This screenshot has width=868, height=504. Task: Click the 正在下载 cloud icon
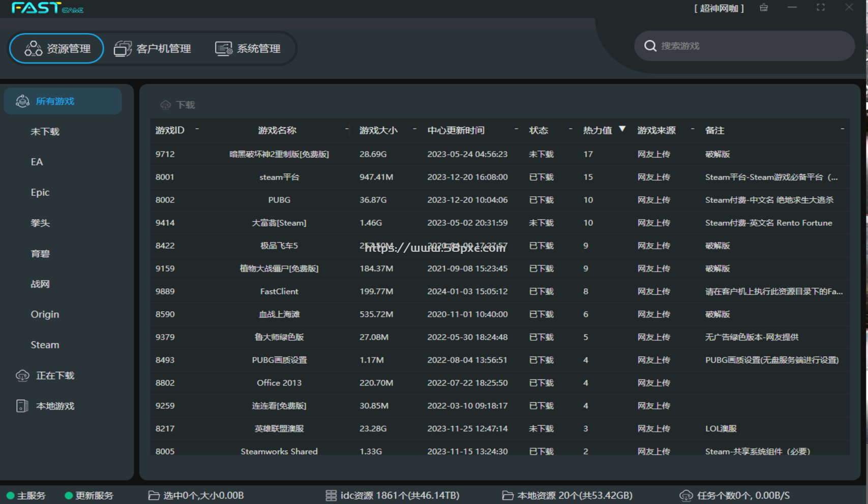click(22, 375)
